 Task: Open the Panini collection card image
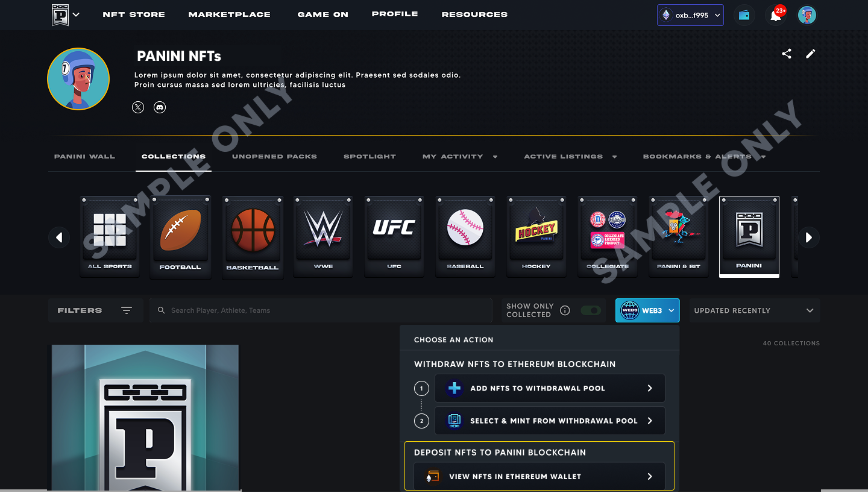coord(145,418)
